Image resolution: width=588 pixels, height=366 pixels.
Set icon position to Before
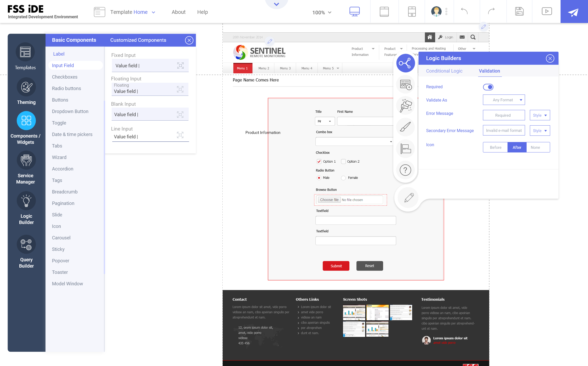point(495,147)
